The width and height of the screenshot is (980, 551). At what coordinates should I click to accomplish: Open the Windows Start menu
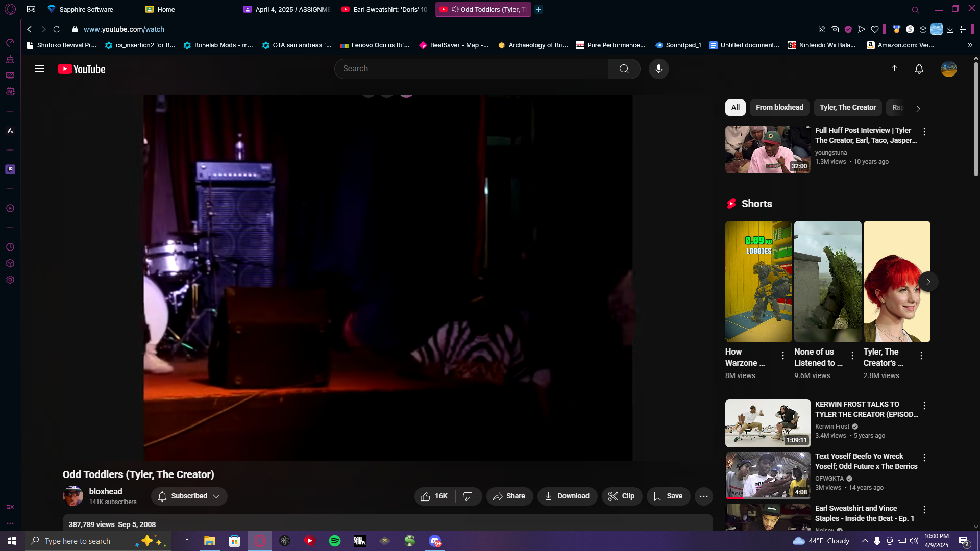tap(12, 541)
